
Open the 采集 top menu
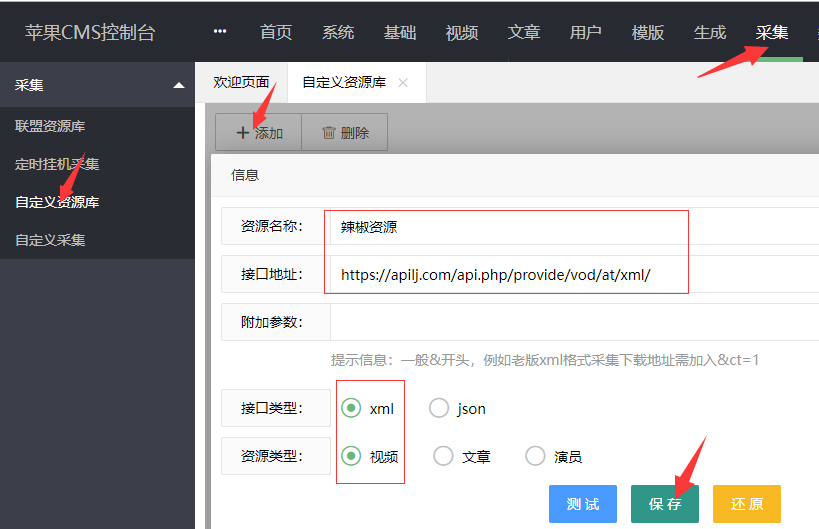pyautogui.click(x=771, y=32)
